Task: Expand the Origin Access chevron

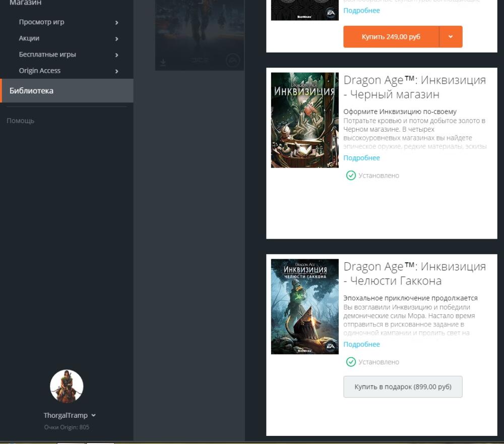Action: click(x=117, y=71)
